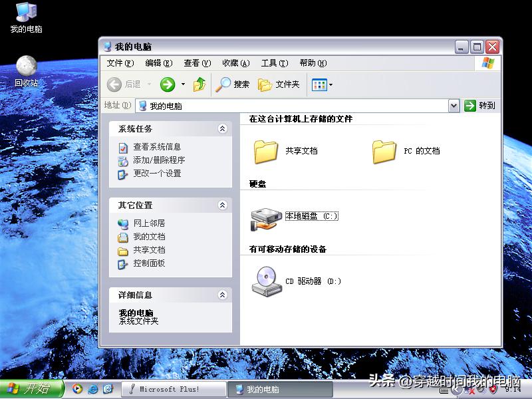Launch Internet Explorer from Quick Launch
Screen dimensions: 532x399
click(x=92, y=389)
